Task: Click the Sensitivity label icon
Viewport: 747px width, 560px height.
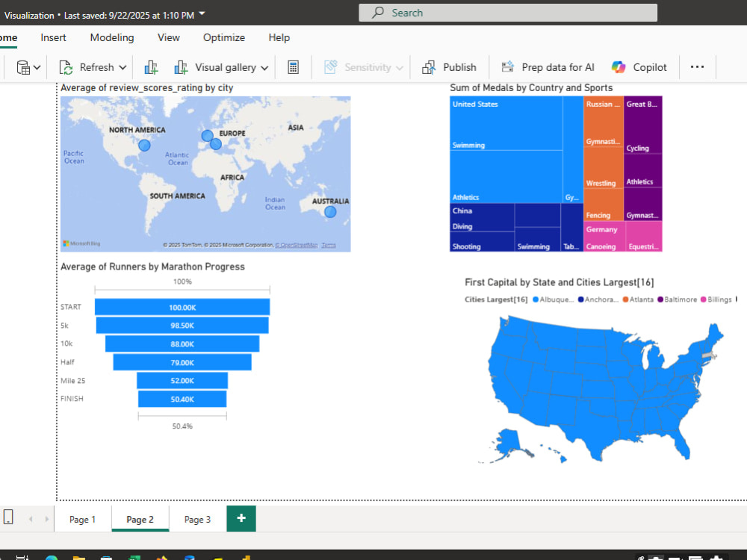Action: tap(331, 67)
